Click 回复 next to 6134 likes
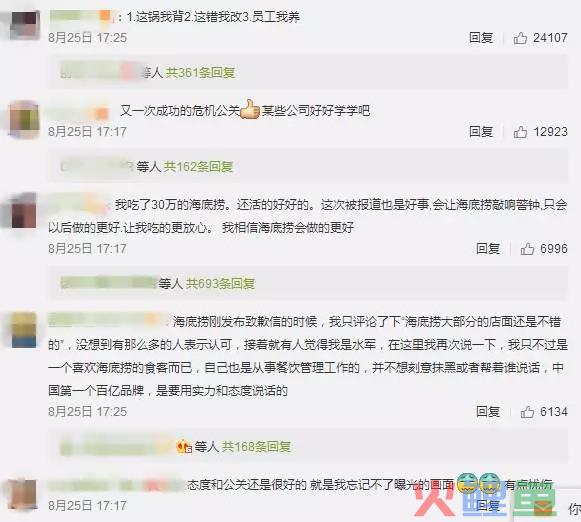This screenshot has width=581, height=522. click(x=488, y=412)
